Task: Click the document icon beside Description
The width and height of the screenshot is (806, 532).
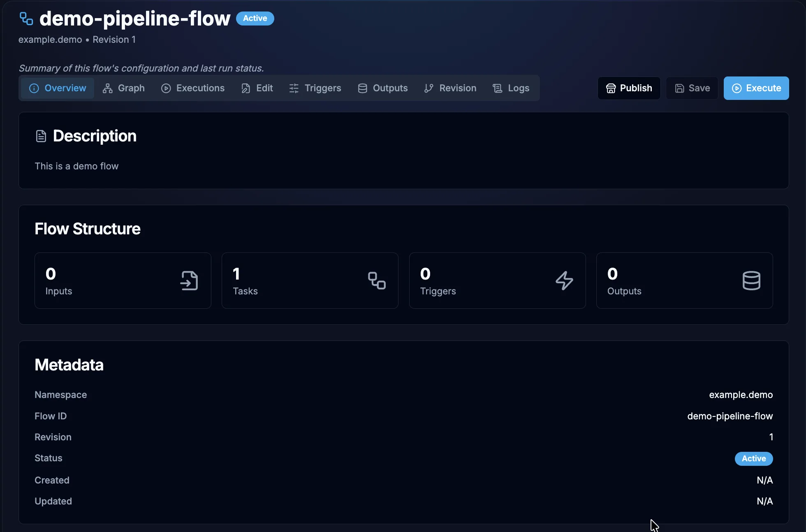Action: [41, 136]
